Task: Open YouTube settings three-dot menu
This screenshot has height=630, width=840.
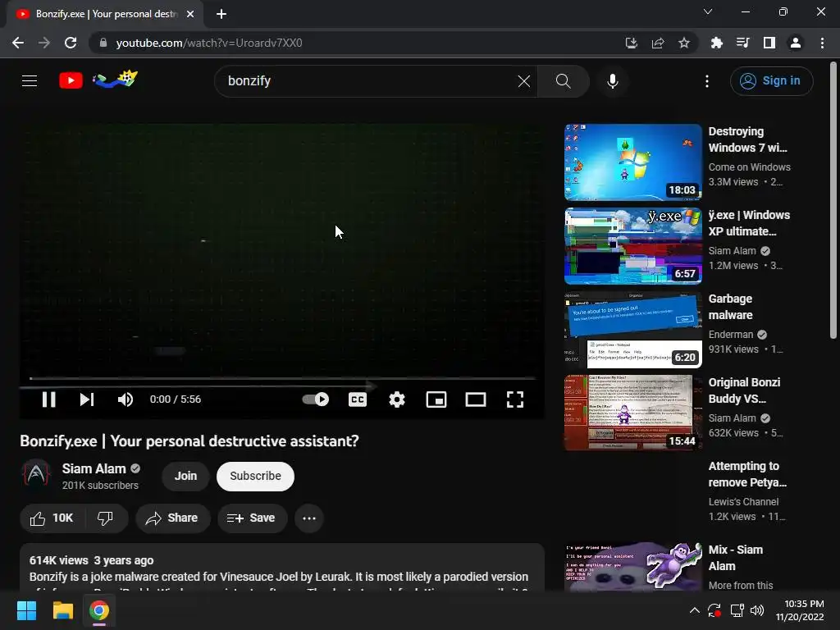Action: coord(707,81)
